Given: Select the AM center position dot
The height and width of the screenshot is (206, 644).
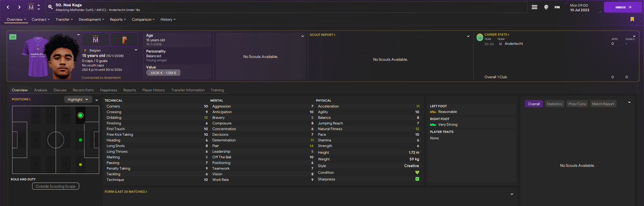Looking at the screenshot, I should (x=80, y=140).
